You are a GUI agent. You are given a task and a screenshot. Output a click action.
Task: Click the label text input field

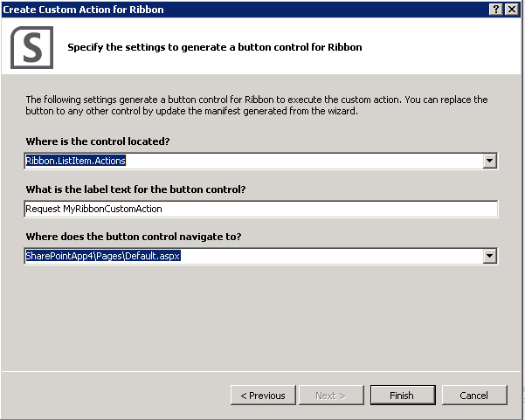(261, 209)
